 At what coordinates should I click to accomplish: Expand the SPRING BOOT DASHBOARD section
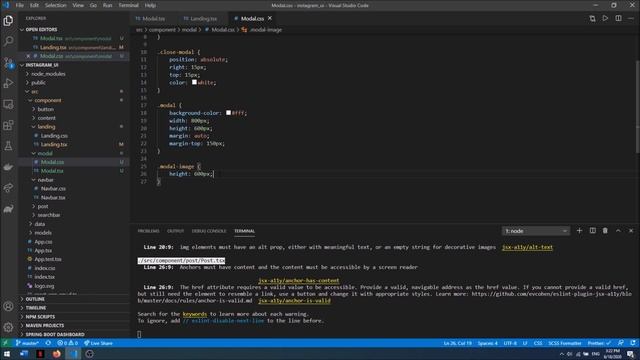pyautogui.click(x=55, y=334)
